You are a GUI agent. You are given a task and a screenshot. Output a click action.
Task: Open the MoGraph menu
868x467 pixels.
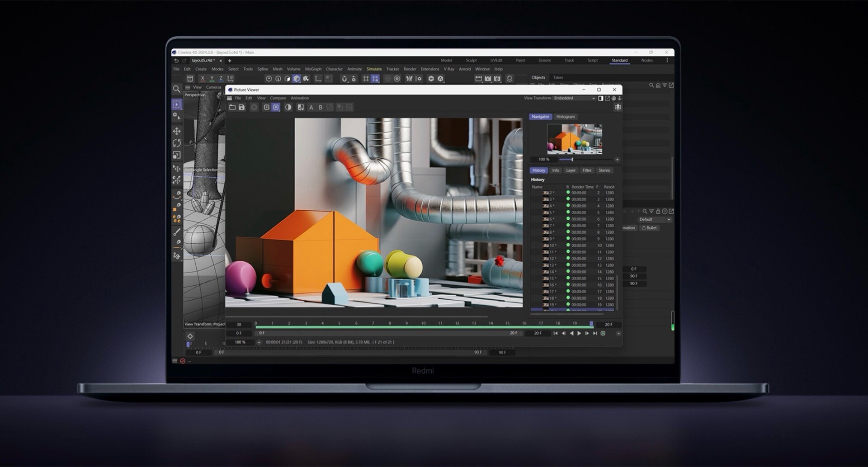[x=313, y=69]
